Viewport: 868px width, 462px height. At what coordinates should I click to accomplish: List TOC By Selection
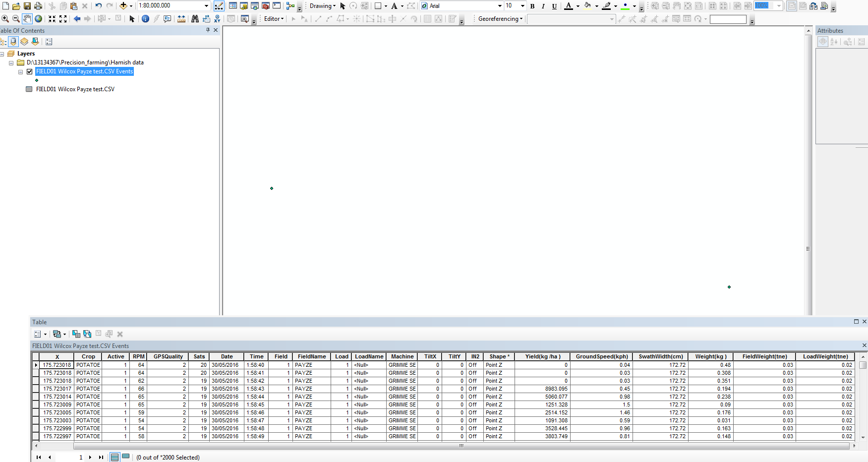click(35, 42)
